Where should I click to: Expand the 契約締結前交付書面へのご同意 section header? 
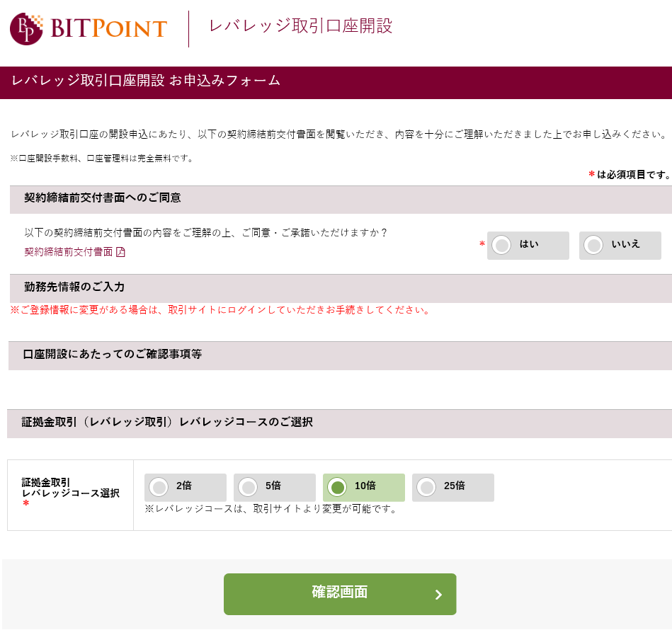[103, 198]
